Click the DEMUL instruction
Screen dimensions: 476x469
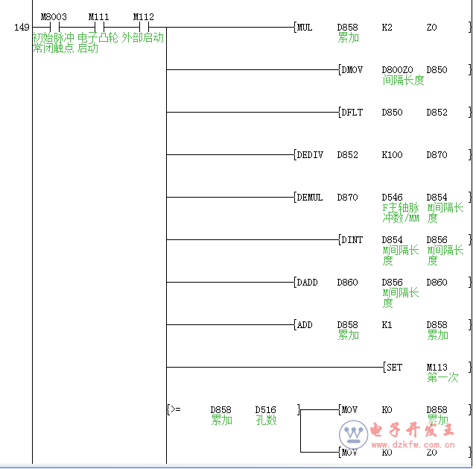click(310, 198)
